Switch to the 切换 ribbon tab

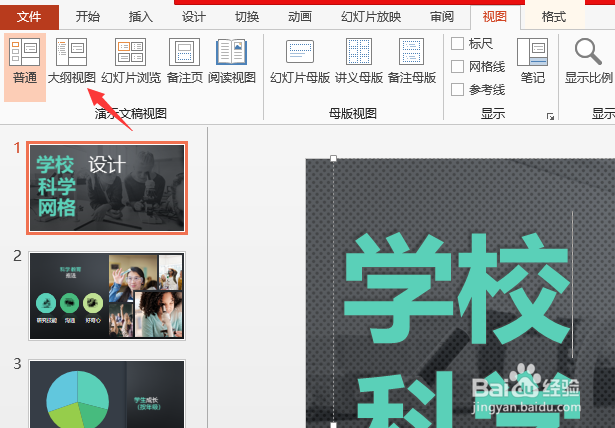(x=247, y=17)
